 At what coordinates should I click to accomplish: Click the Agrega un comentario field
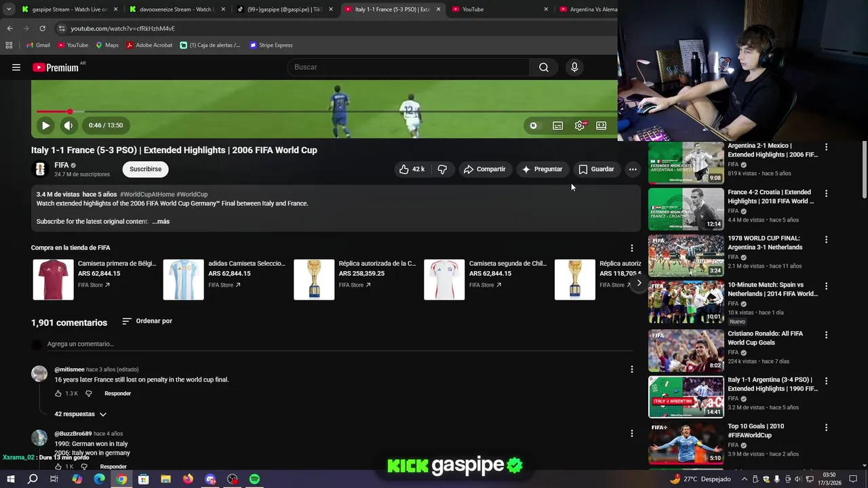click(x=339, y=344)
